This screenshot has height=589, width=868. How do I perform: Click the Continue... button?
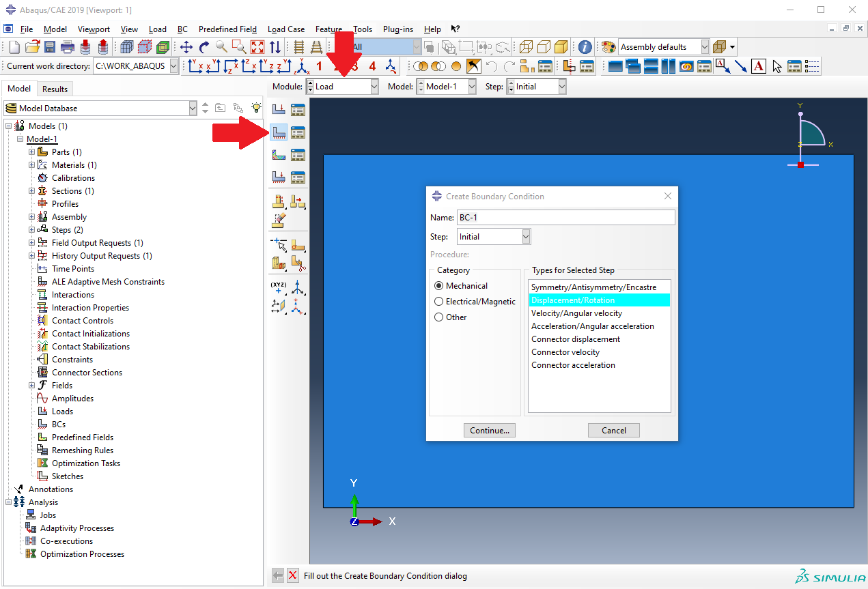pyautogui.click(x=489, y=431)
